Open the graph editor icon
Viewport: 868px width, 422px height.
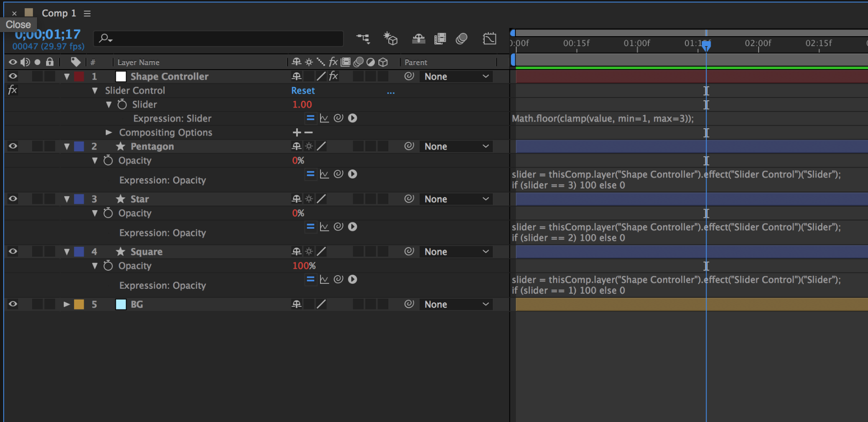[x=490, y=39]
